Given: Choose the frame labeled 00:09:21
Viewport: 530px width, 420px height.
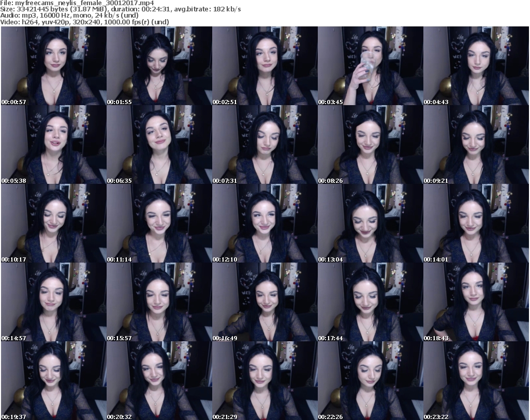Looking at the screenshot, I should click(x=476, y=144).
